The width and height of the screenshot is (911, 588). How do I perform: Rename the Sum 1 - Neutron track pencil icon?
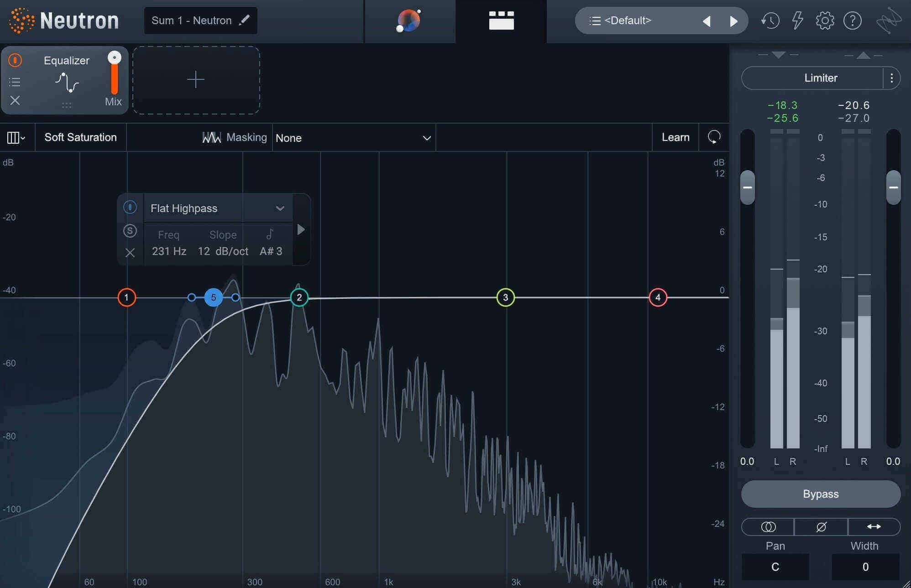pos(245,20)
